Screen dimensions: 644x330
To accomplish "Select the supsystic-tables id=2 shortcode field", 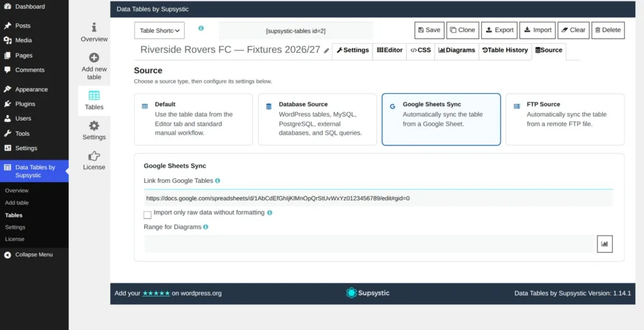I will pyautogui.click(x=296, y=31).
